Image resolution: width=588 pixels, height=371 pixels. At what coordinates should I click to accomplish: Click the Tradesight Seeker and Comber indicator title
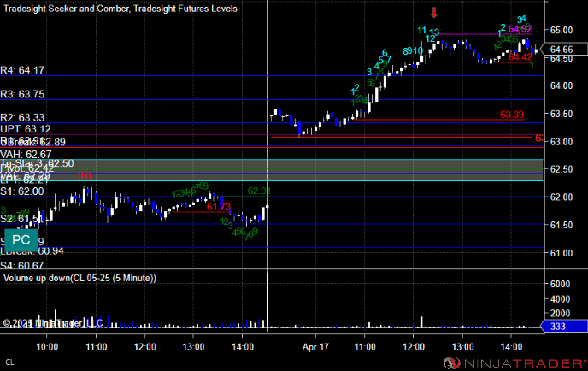point(121,9)
